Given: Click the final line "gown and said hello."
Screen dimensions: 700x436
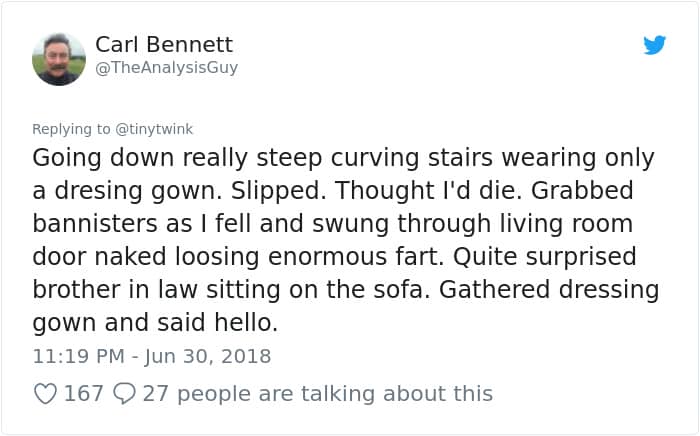Looking at the screenshot, I should tap(153, 323).
